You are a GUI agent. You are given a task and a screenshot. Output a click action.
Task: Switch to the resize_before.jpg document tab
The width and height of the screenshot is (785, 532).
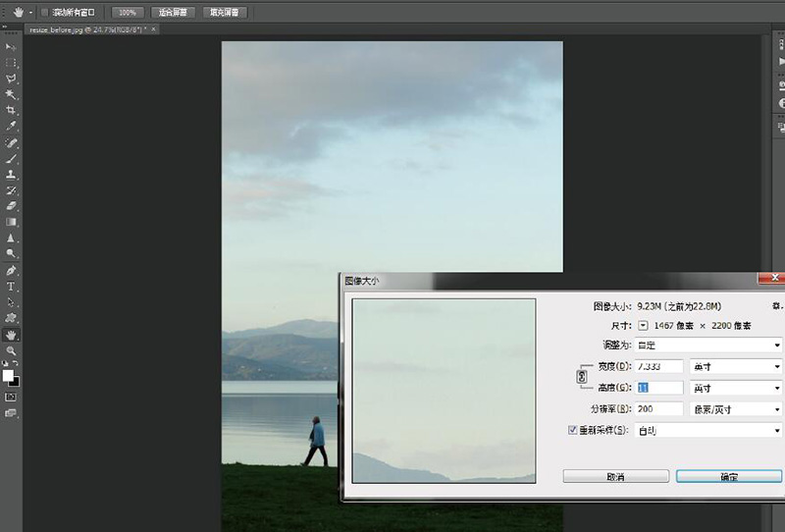coord(88,31)
